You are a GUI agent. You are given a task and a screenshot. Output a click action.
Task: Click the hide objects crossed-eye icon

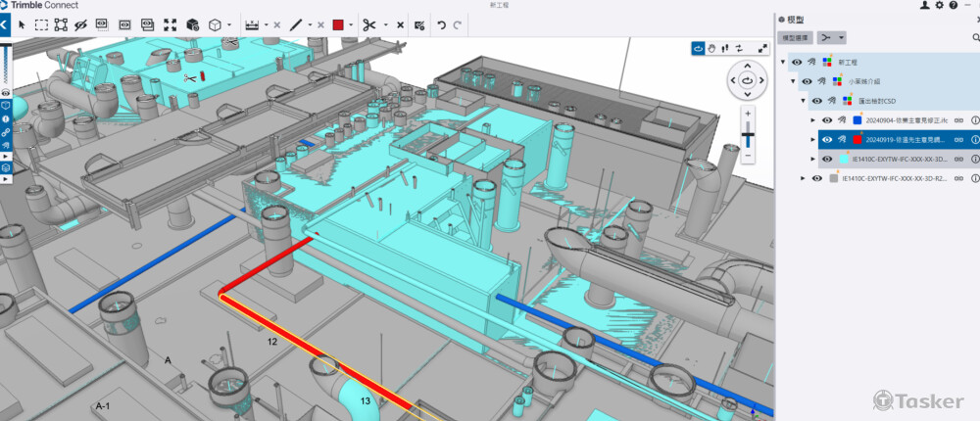point(81,24)
